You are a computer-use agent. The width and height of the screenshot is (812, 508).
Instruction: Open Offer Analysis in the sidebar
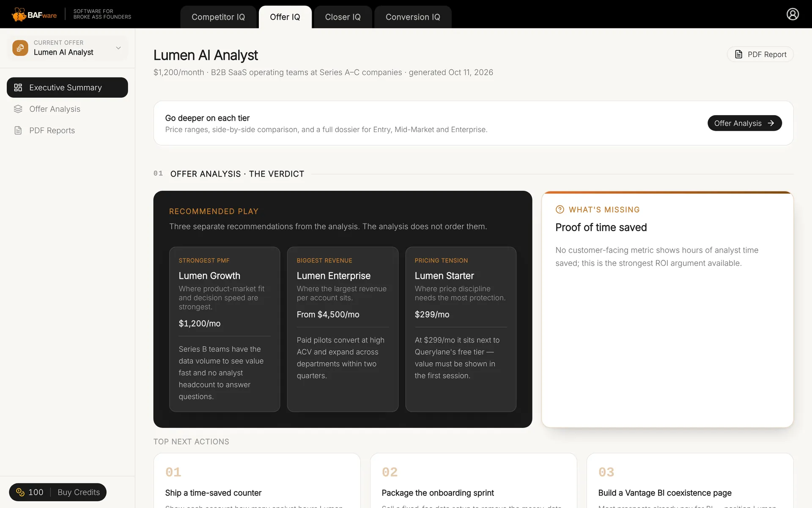67,109
